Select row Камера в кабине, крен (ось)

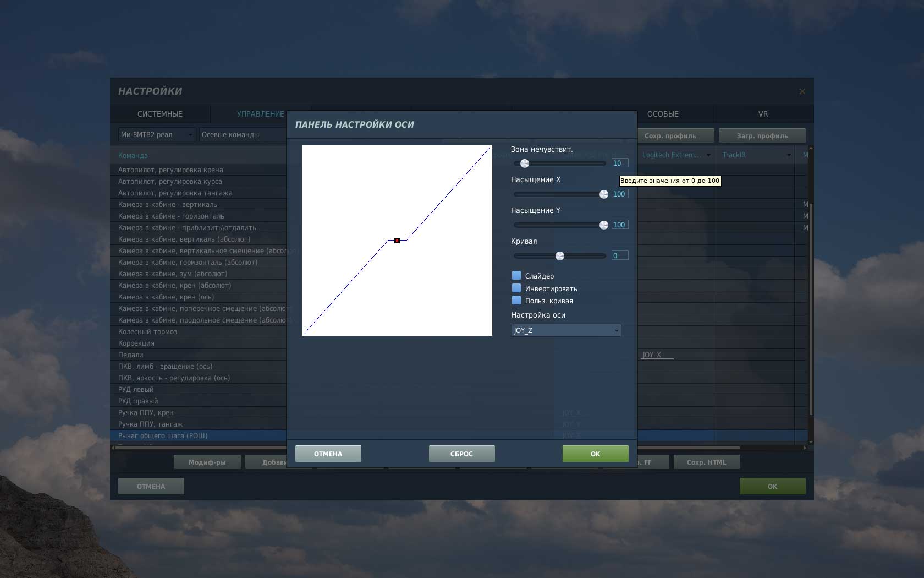[199, 297]
